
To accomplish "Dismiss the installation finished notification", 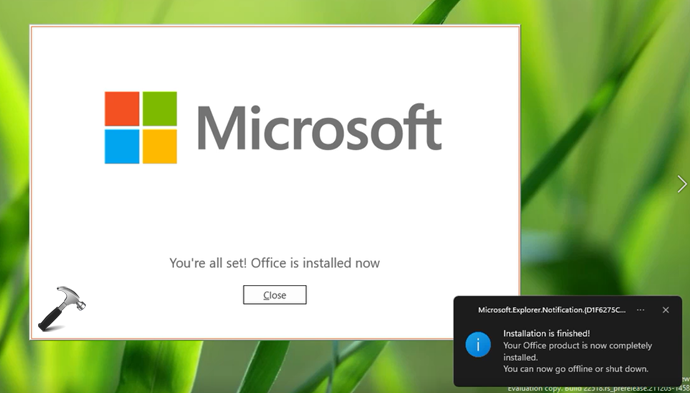I will pyautogui.click(x=665, y=310).
